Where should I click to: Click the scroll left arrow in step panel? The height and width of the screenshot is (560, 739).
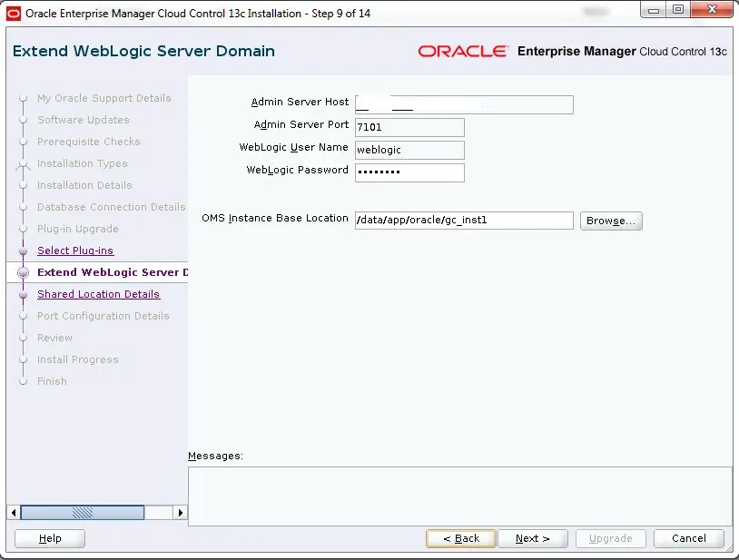(14, 513)
